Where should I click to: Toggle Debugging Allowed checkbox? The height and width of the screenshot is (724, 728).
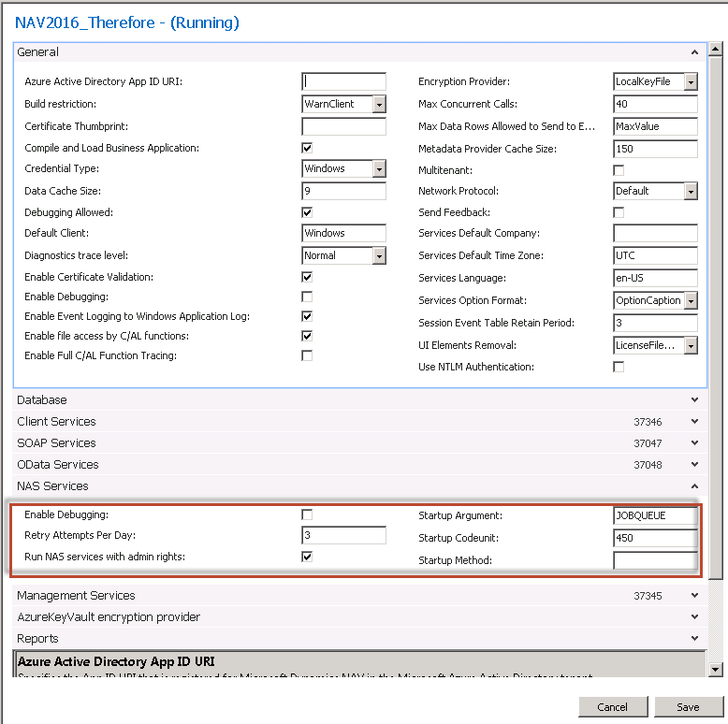[307, 212]
